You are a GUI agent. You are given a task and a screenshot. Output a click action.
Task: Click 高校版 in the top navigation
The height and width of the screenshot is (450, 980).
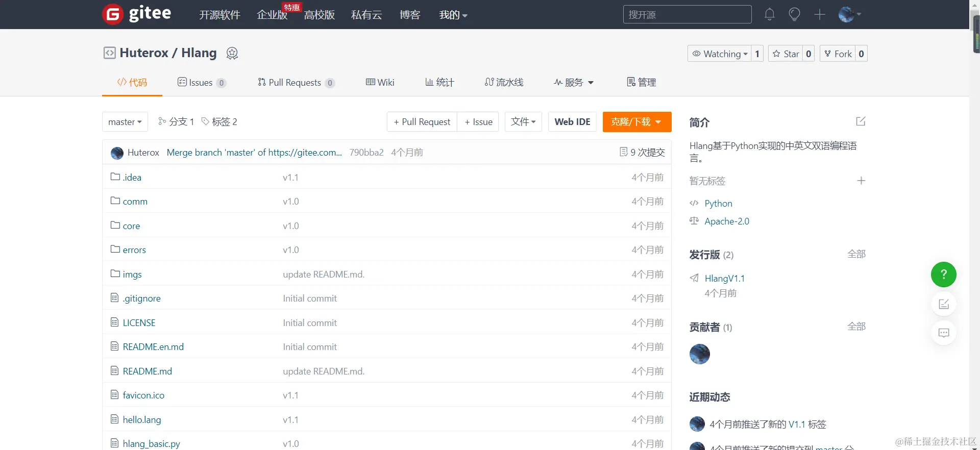coord(320,15)
